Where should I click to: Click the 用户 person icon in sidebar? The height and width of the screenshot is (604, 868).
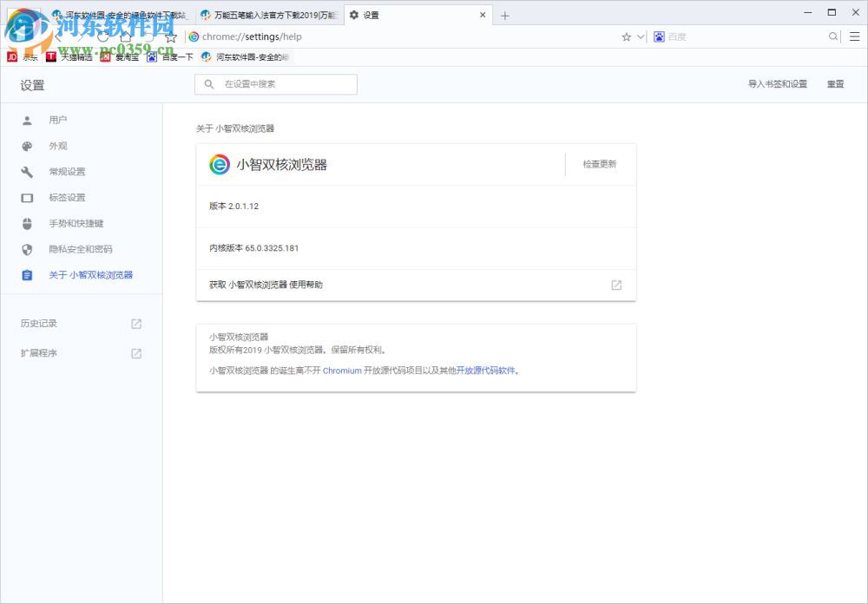[x=27, y=120]
